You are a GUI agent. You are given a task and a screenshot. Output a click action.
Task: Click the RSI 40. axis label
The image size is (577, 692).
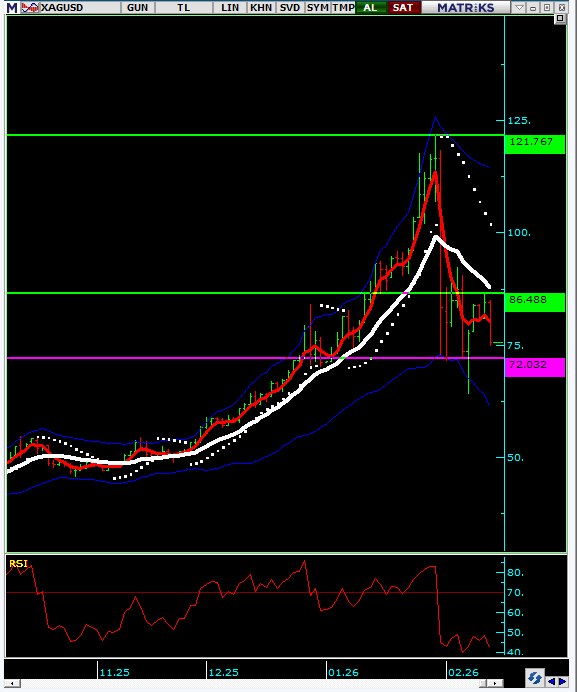(516, 652)
